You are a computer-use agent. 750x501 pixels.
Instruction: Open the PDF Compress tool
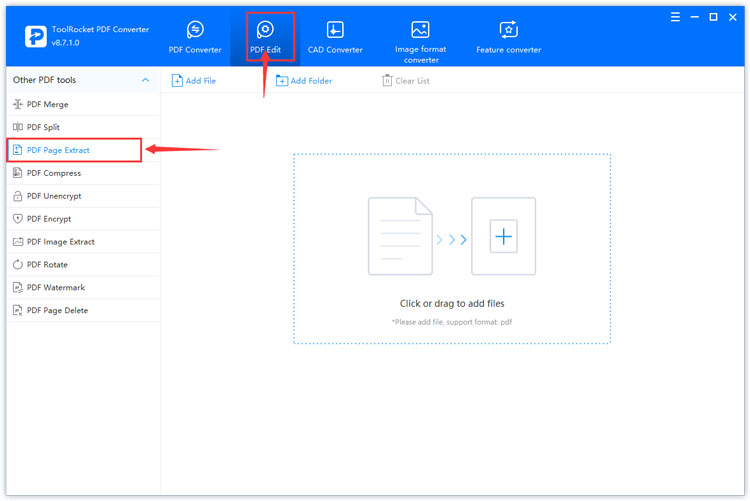click(x=83, y=173)
